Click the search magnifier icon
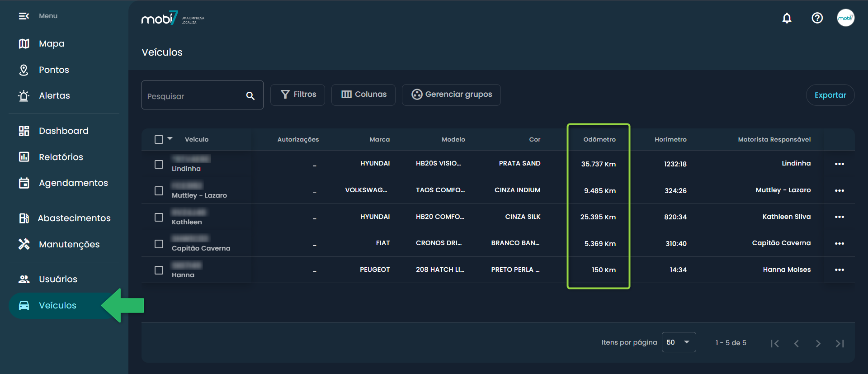Screen dimensions: 868x374 tap(250, 96)
